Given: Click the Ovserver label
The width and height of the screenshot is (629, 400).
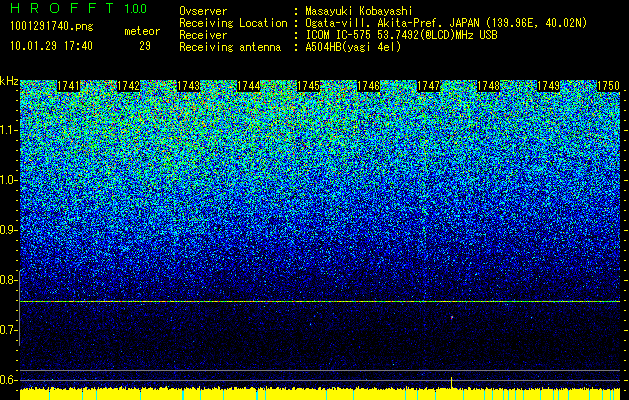Looking at the screenshot, I should (x=203, y=11).
